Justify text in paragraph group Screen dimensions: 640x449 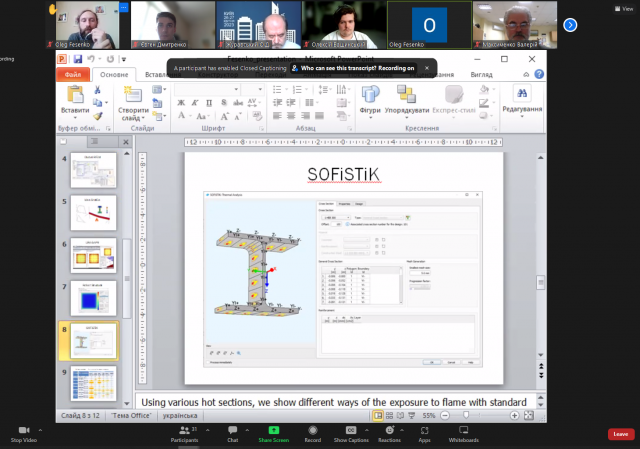pyautogui.click(x=319, y=116)
